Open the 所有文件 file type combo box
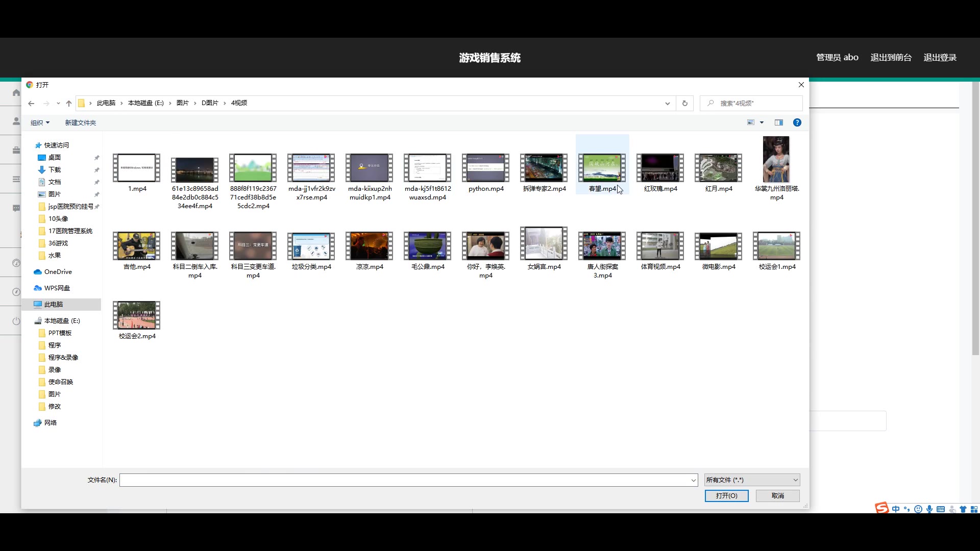The height and width of the screenshot is (551, 980). [x=751, y=480]
